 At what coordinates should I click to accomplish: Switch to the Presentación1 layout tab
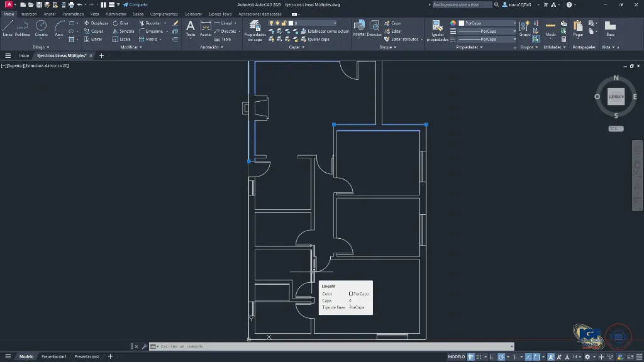54,357
